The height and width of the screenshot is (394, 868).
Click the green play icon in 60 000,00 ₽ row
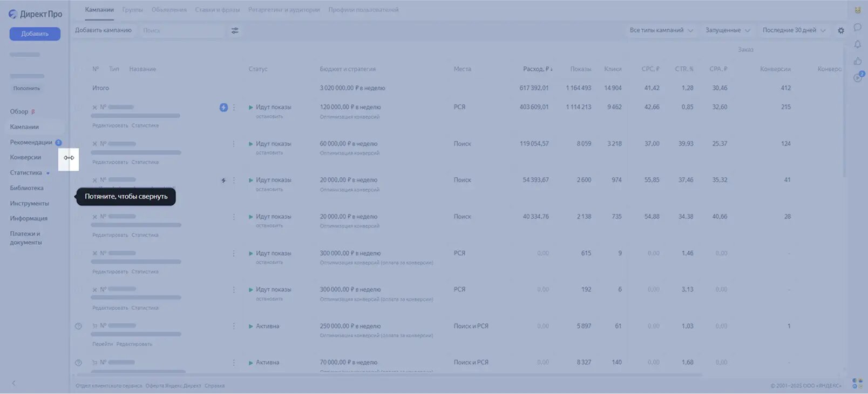250,144
